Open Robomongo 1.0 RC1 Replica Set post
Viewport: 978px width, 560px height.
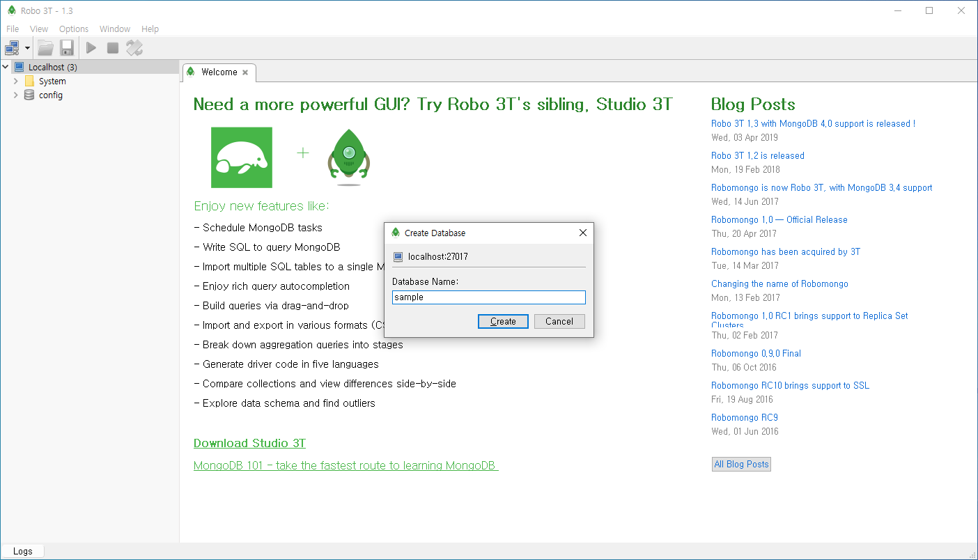pos(809,320)
